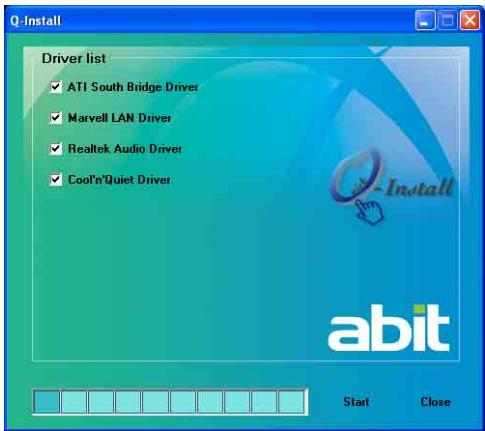
Task: Click the "ATI South Bridge Driver" label
Action: pos(133,87)
